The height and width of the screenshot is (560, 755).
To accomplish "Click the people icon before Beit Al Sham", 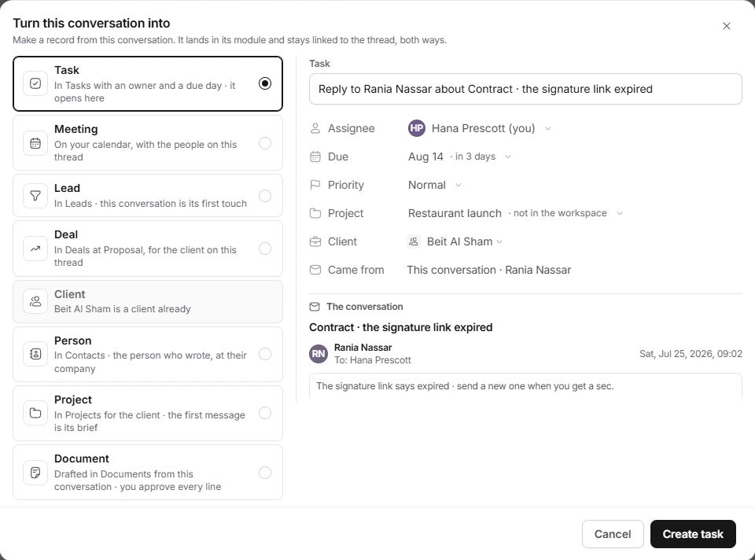I will pyautogui.click(x=414, y=241).
